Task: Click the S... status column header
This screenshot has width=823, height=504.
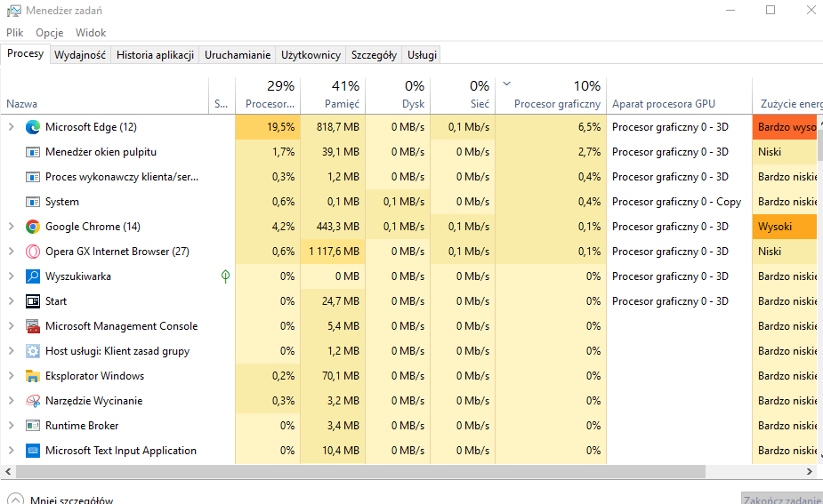Action: click(x=222, y=95)
